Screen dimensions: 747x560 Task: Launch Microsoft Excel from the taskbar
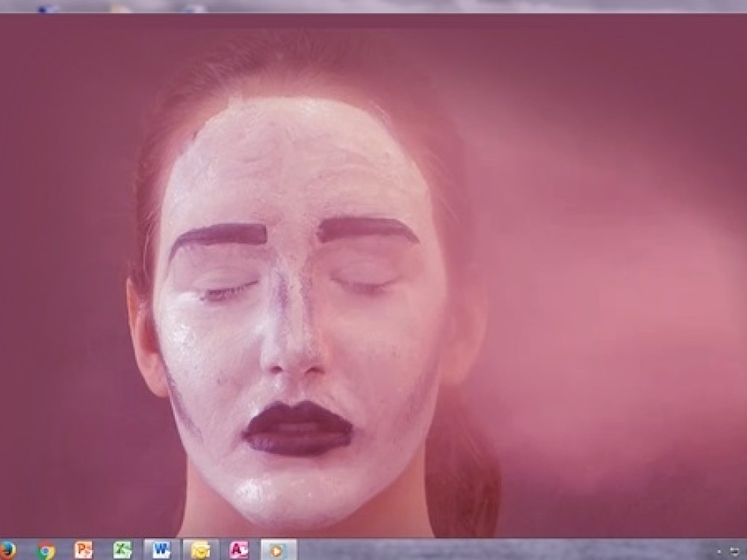click(123, 550)
